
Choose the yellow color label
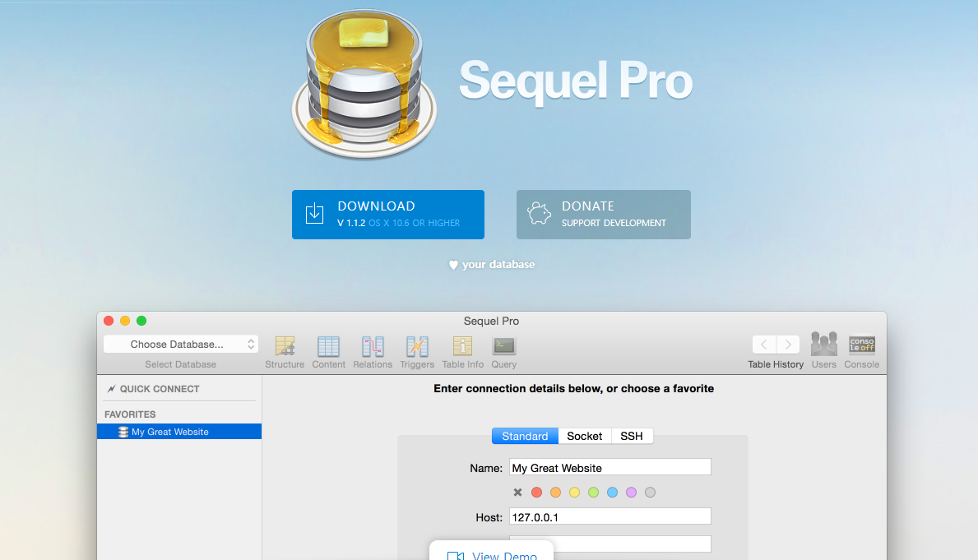(574, 492)
